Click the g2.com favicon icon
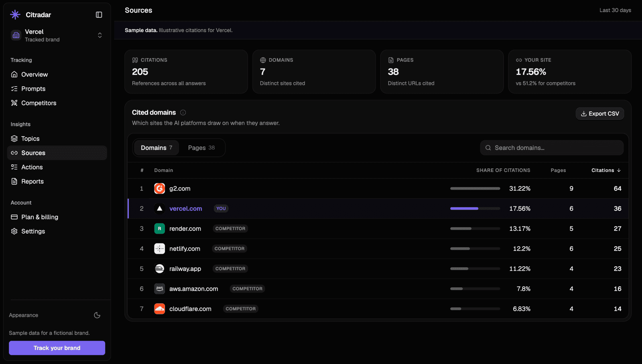This screenshot has width=642, height=364. coord(160,188)
